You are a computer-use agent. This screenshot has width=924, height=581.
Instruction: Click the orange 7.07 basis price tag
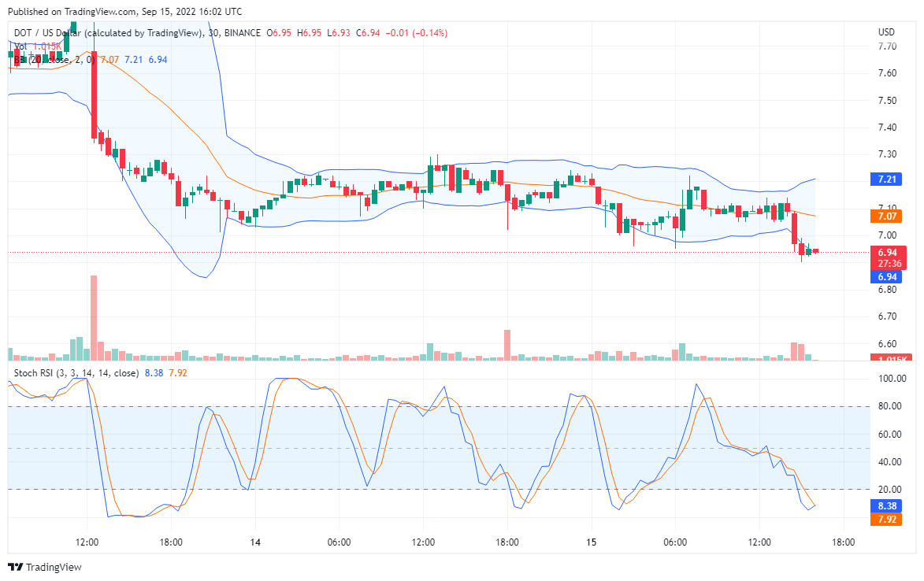click(x=886, y=216)
